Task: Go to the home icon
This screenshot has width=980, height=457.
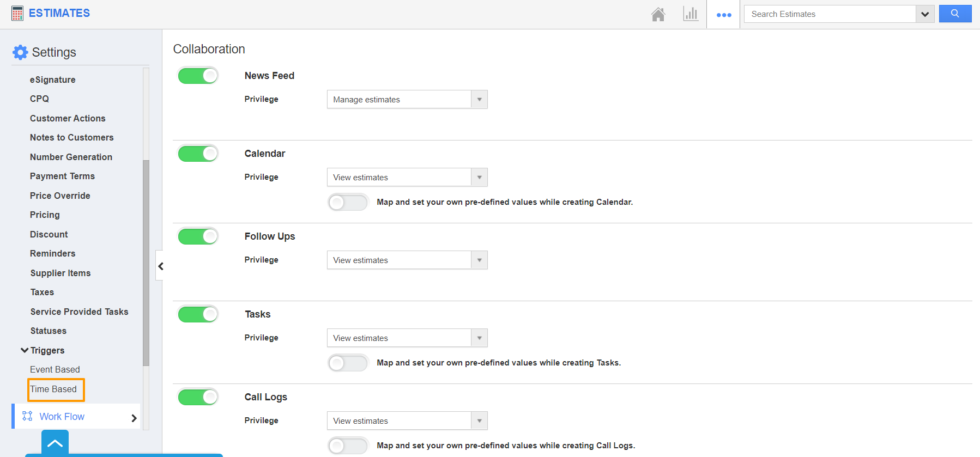Action: (658, 14)
